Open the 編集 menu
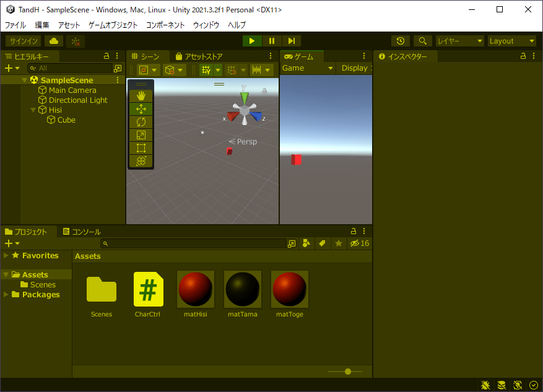 coord(42,25)
